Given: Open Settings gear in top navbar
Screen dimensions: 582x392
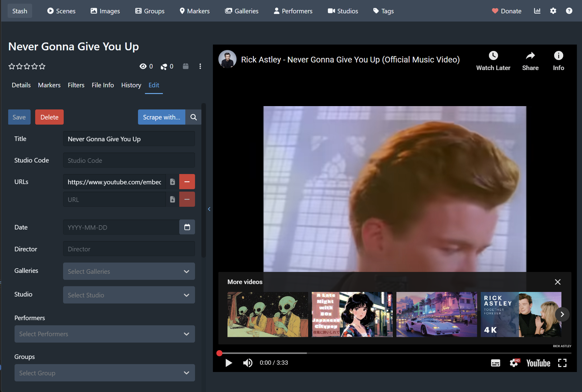Looking at the screenshot, I should tap(553, 11).
